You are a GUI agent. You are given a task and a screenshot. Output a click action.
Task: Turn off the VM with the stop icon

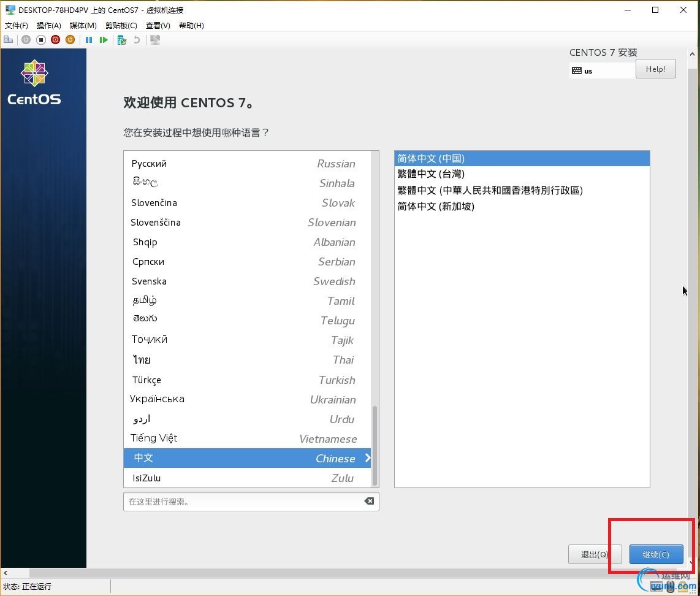pyautogui.click(x=40, y=40)
